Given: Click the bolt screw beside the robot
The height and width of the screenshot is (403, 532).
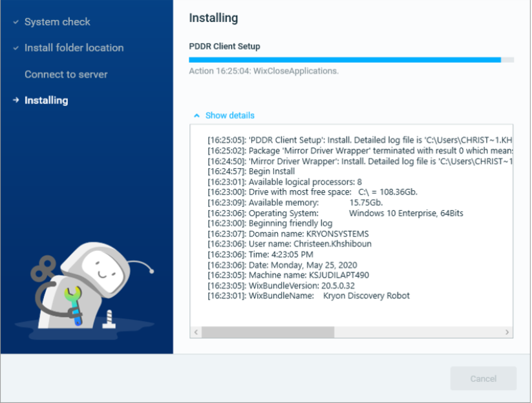Looking at the screenshot, I should coord(109,319).
